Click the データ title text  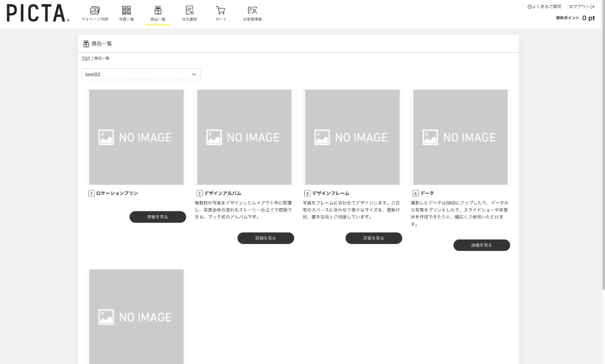click(426, 193)
